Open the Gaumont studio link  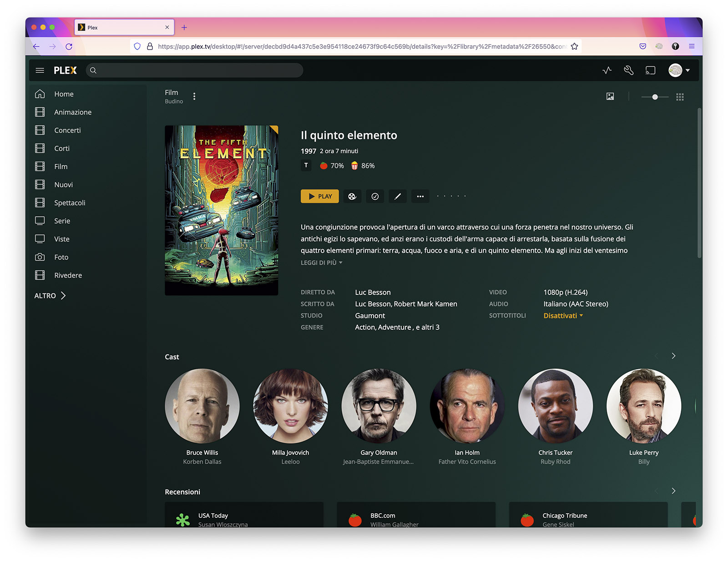pyautogui.click(x=370, y=316)
